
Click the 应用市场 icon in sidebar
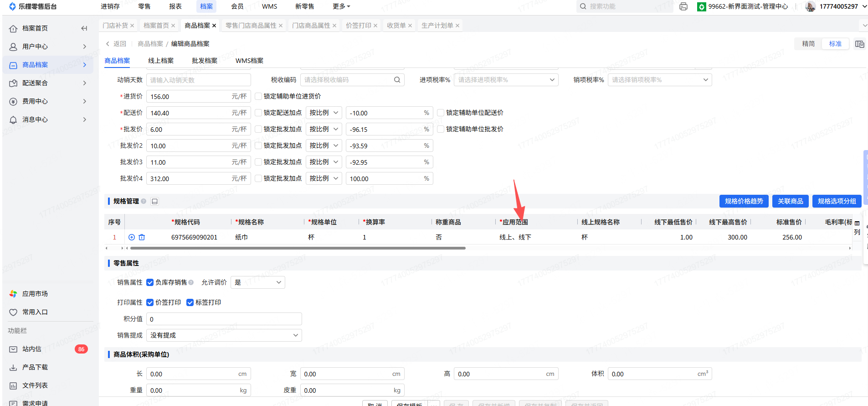click(x=13, y=294)
